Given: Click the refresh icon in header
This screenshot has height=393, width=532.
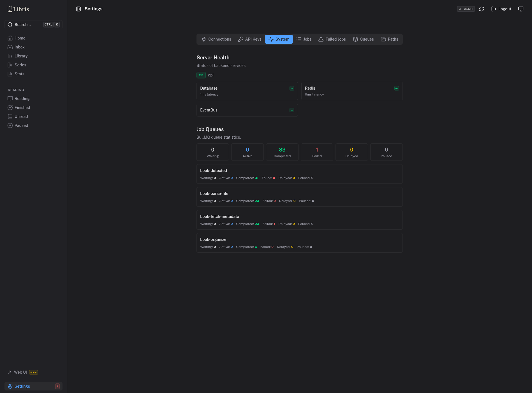Looking at the screenshot, I should [482, 9].
